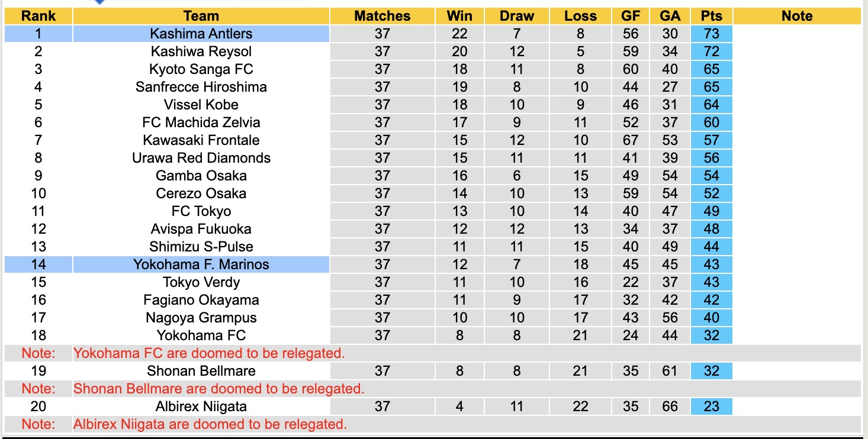The image size is (868, 439).
Task: Click Vissel Kobe team name
Action: click(201, 105)
